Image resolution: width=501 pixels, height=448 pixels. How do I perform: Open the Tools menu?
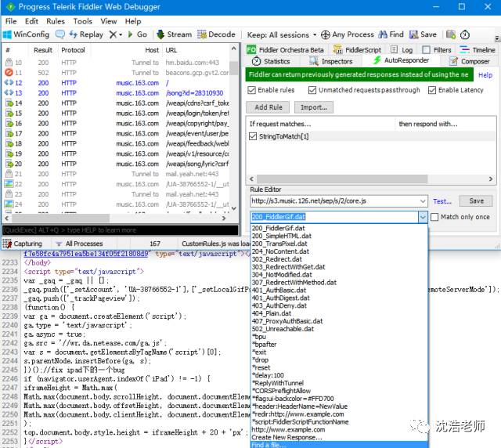click(x=83, y=21)
